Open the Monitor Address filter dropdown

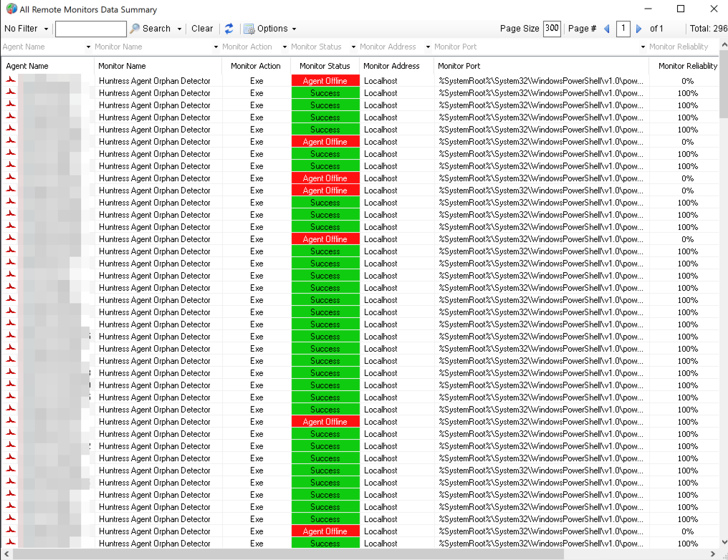click(x=427, y=47)
